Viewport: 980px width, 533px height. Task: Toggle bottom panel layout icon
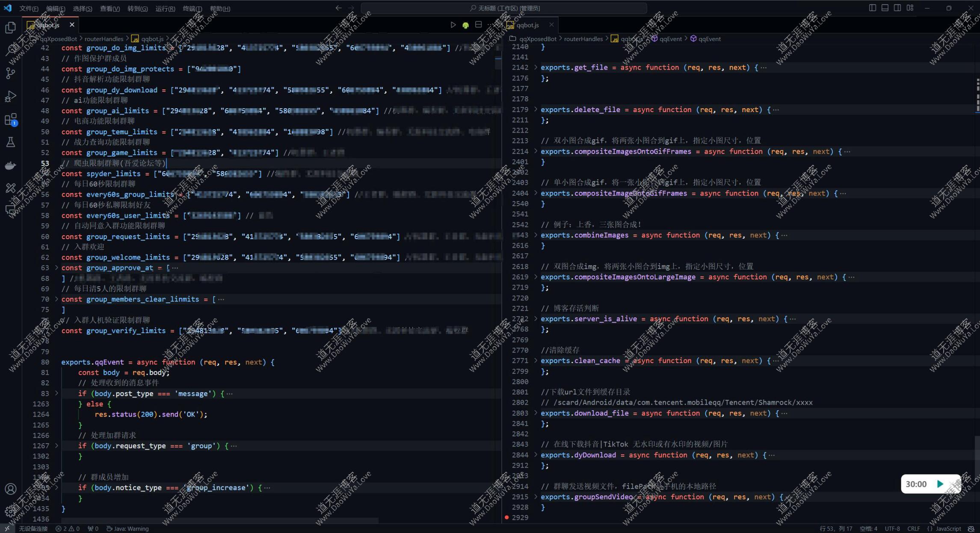tap(885, 8)
